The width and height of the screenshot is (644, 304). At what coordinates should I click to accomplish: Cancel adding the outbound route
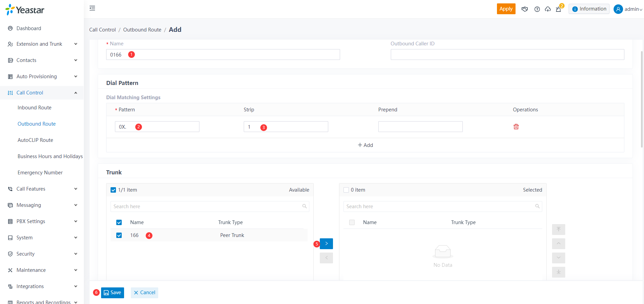tap(144, 293)
